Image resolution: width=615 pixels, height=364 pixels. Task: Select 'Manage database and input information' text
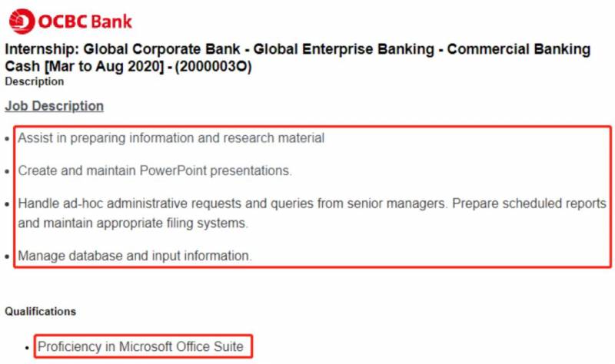(135, 255)
